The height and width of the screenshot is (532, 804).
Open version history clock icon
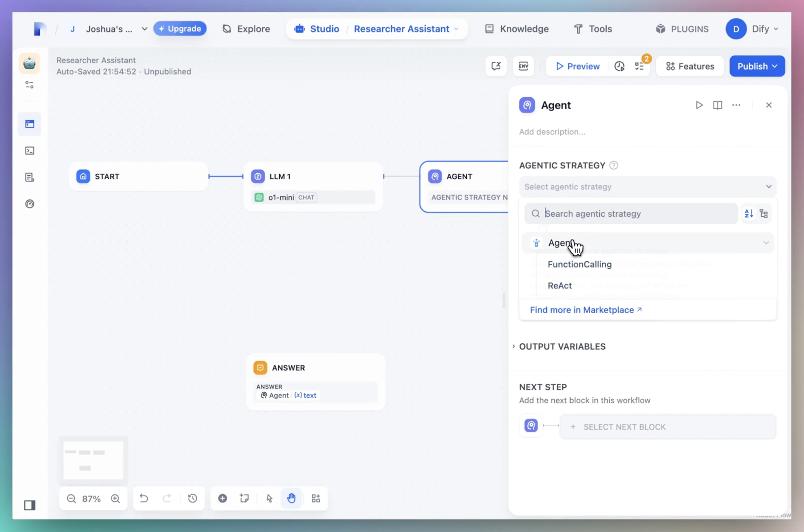point(619,66)
